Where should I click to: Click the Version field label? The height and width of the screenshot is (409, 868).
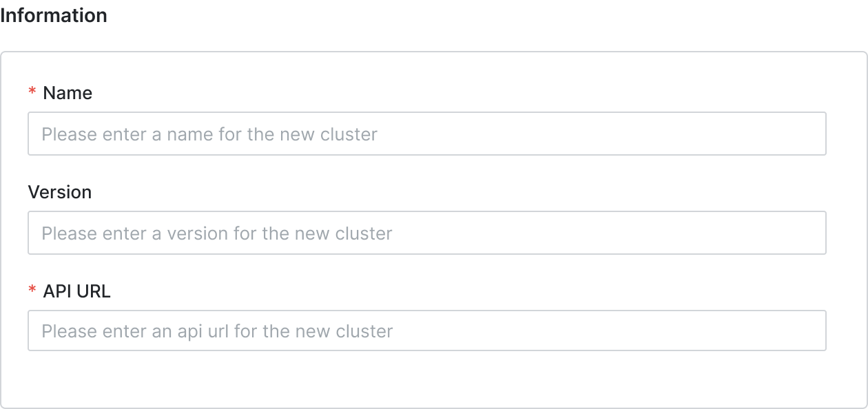point(60,192)
